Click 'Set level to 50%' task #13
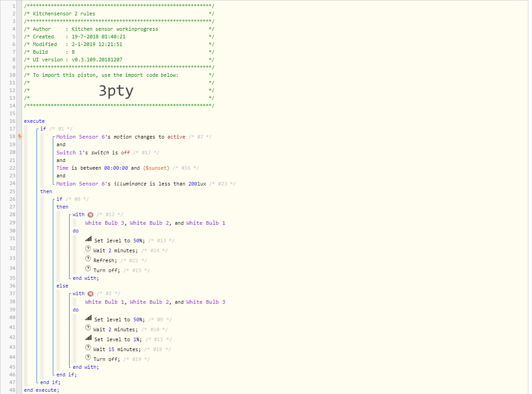The width and height of the screenshot is (532, 394). [119, 241]
